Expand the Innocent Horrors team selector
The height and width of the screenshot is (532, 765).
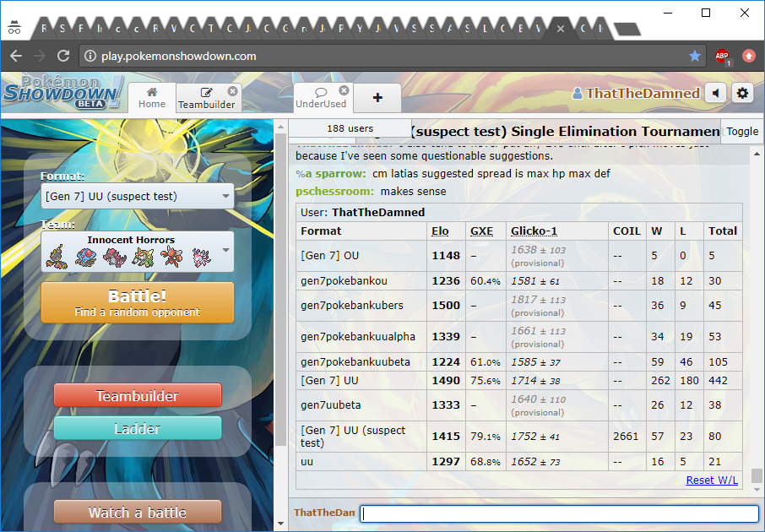(x=137, y=251)
